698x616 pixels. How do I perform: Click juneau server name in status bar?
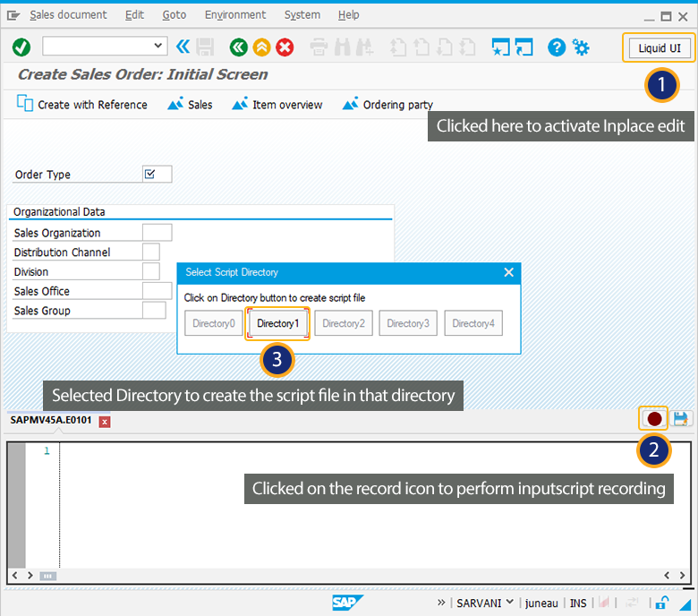(541, 603)
